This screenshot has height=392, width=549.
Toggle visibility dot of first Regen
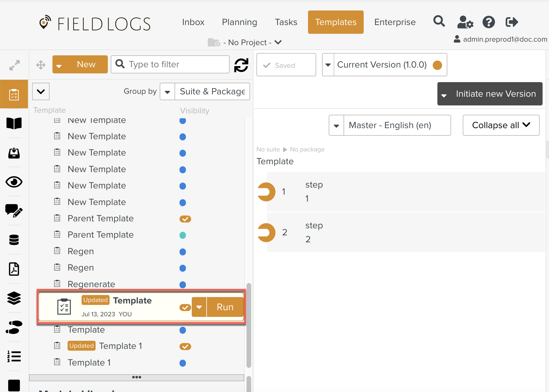coord(183,252)
